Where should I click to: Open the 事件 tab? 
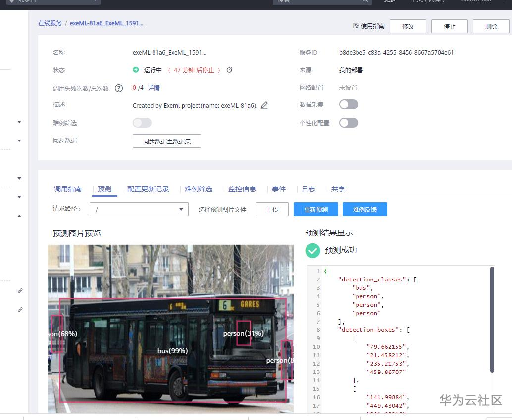point(279,189)
